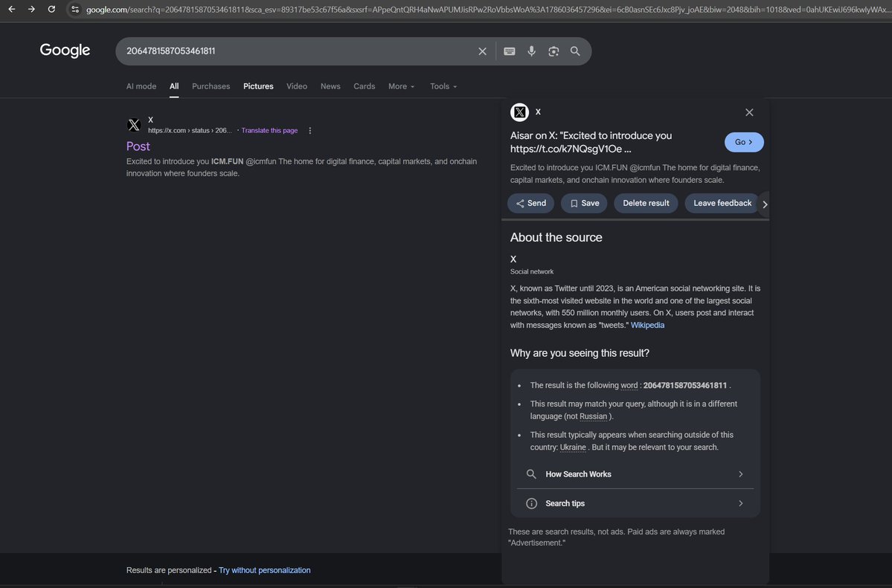Click Translate this page link
892x588 pixels.
(269, 130)
